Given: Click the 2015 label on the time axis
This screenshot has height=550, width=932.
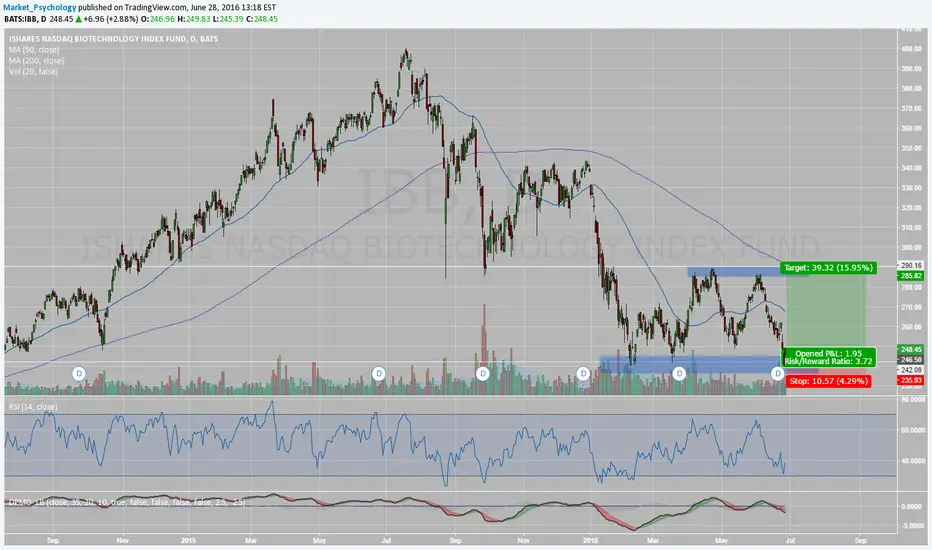Looking at the screenshot, I should [x=188, y=540].
